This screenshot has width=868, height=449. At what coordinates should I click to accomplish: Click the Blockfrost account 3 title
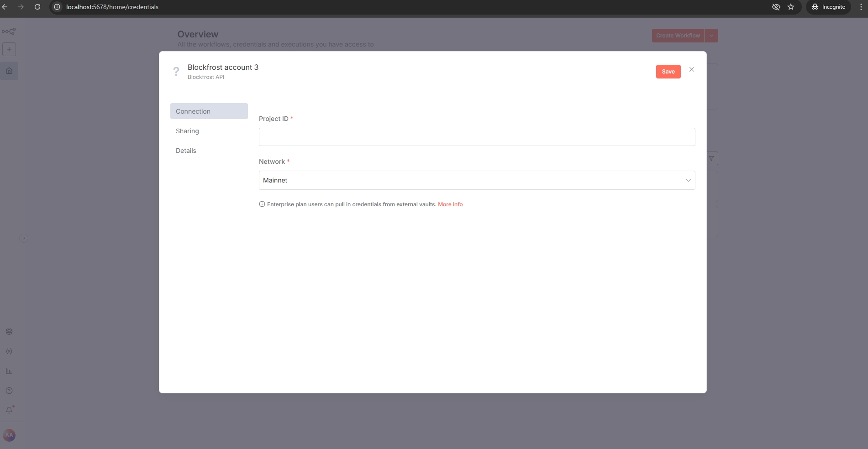(223, 67)
